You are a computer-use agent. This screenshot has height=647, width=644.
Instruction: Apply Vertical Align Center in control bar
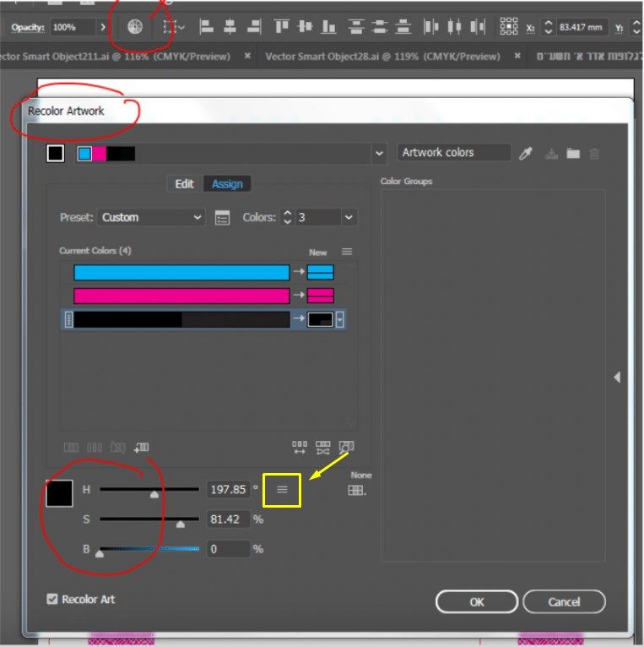tap(305, 27)
